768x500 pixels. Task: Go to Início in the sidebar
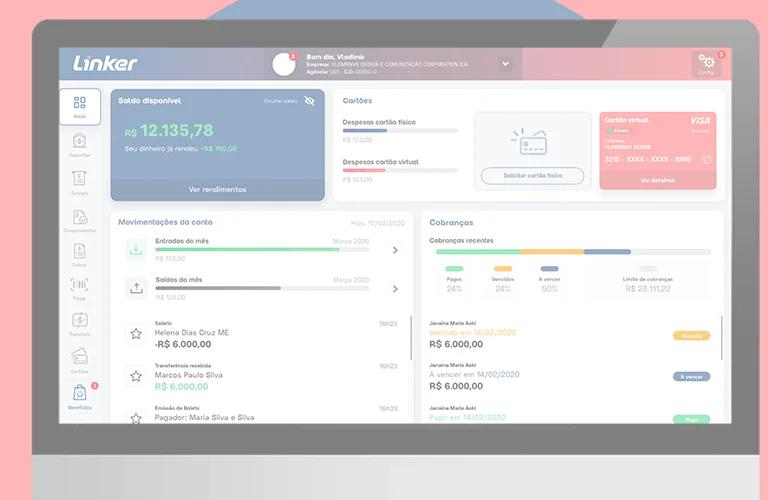[x=80, y=105]
